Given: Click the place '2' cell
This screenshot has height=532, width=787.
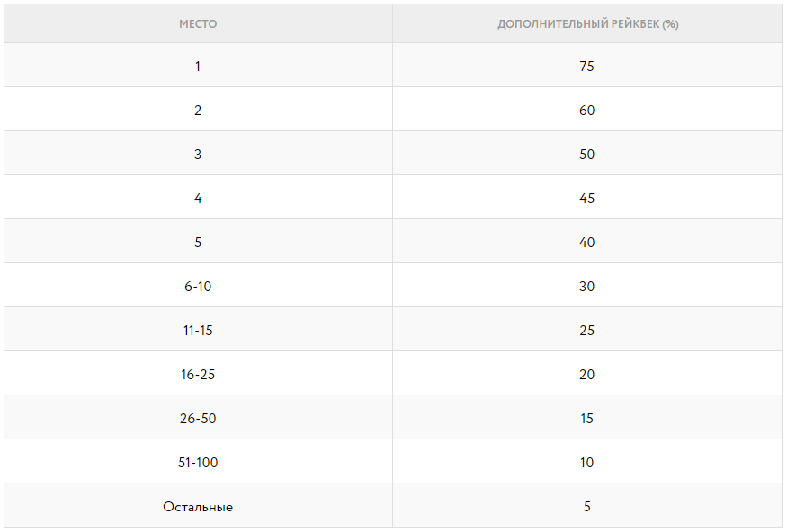Looking at the screenshot, I should (x=198, y=111).
